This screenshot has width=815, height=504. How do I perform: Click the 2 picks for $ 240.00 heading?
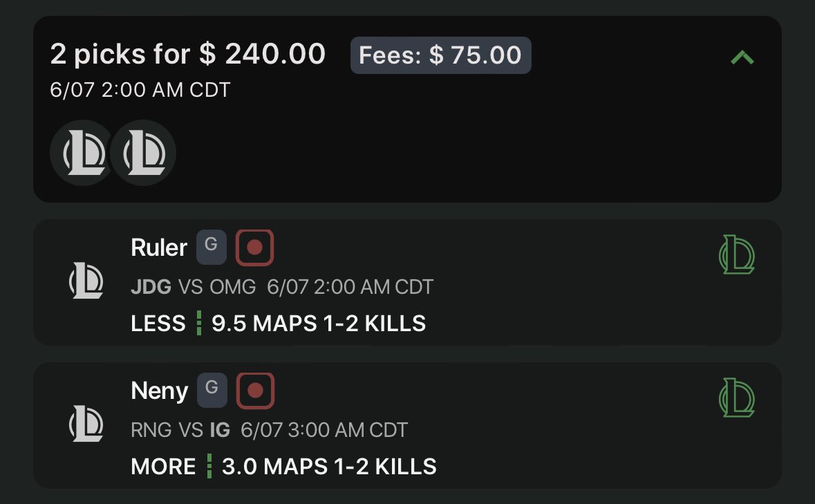(187, 54)
